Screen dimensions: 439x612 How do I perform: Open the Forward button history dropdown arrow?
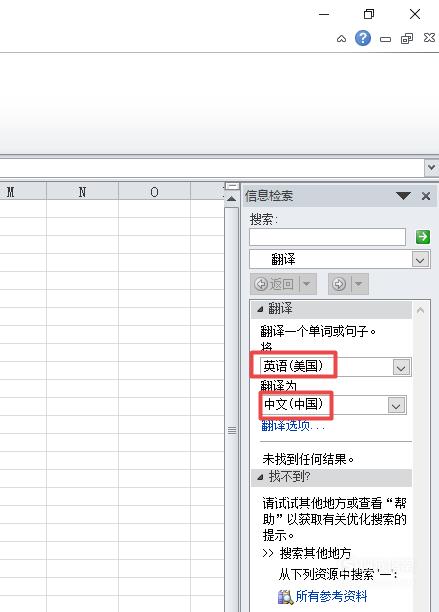coord(359,284)
